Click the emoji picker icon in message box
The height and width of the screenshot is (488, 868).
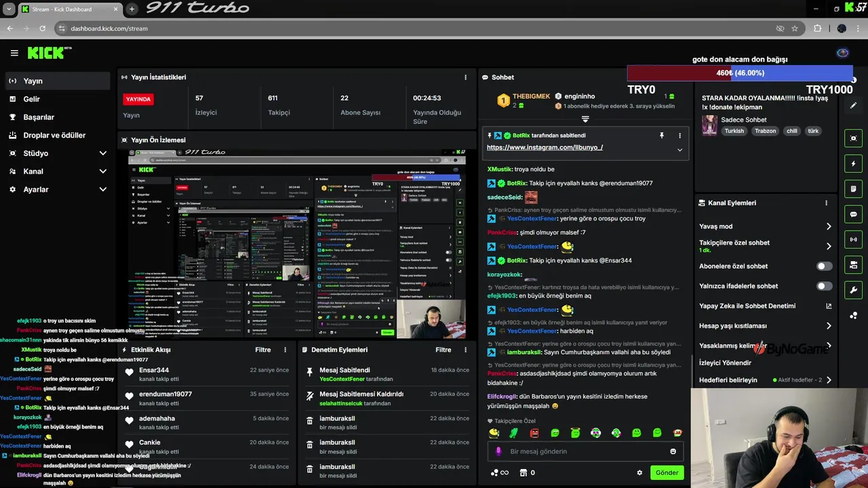(673, 451)
